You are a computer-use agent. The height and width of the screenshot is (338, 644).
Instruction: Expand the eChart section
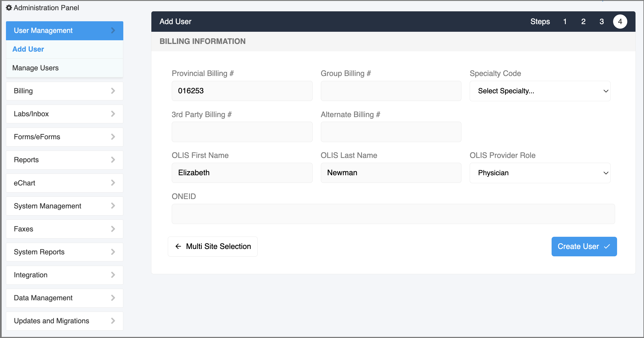pos(65,183)
